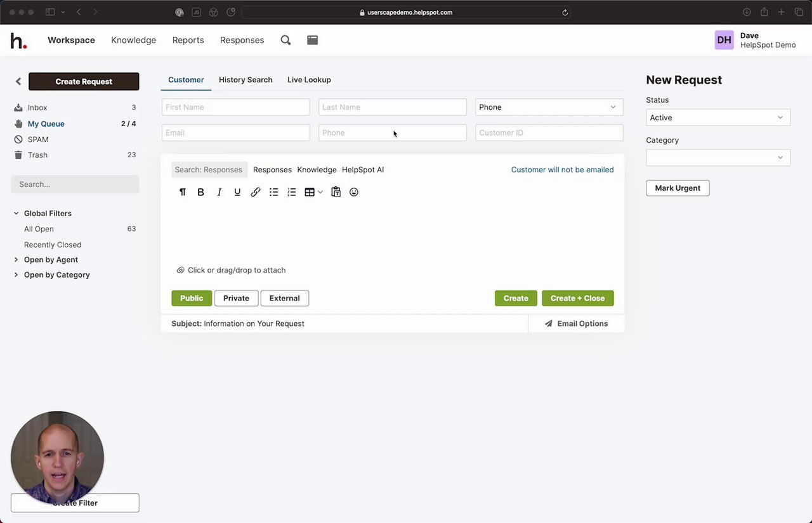This screenshot has height=523, width=812.
Task: Open the table options dropdown arrow
Action: [x=320, y=192]
